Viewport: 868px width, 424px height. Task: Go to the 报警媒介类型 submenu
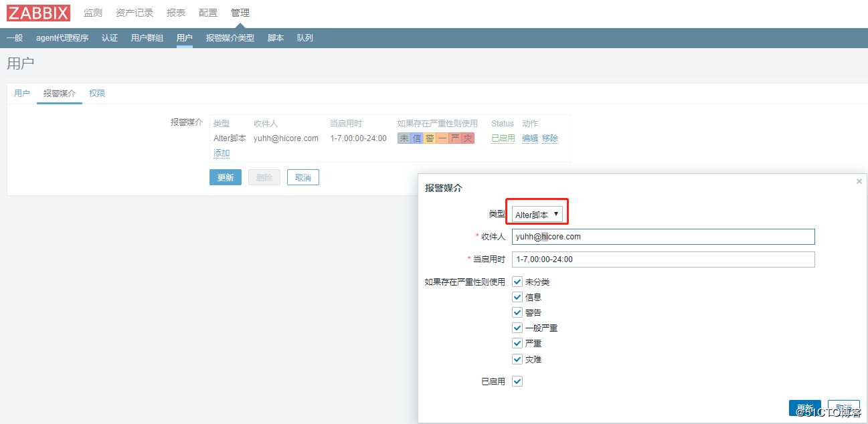coord(230,38)
